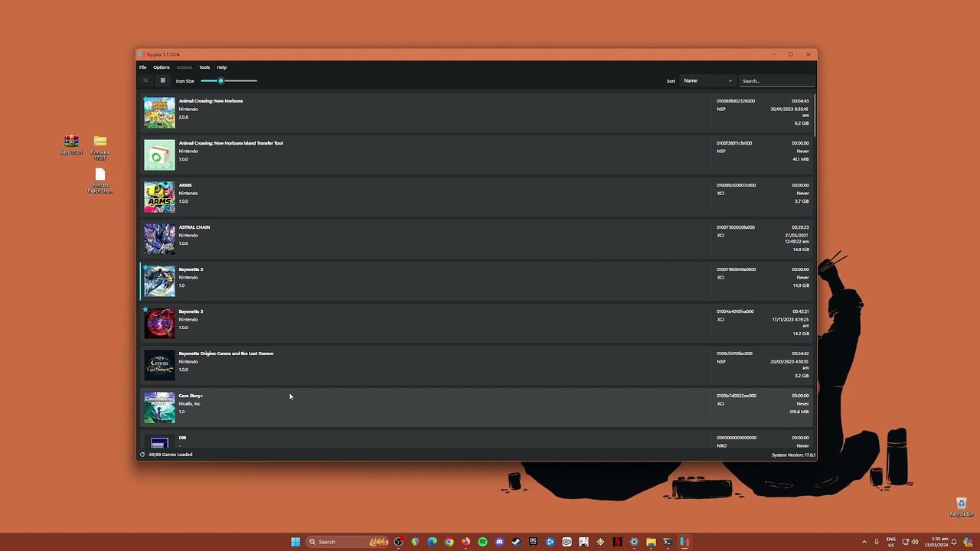Image resolution: width=980 pixels, height=551 pixels.
Task: Launch Spotify from the taskbar
Action: 482,542
